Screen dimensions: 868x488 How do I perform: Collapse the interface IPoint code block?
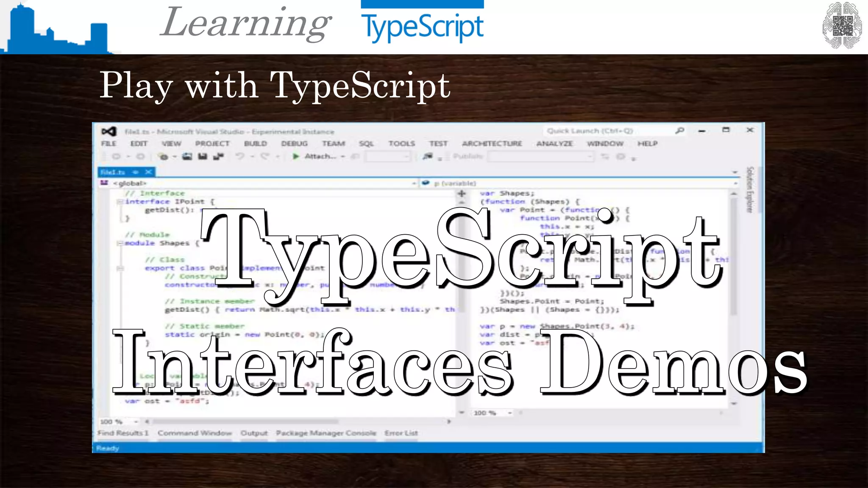click(x=120, y=202)
